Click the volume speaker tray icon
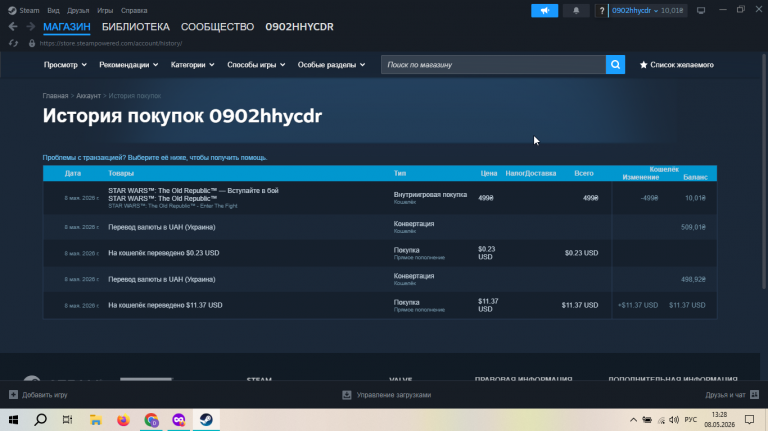768x431 pixels. click(674, 420)
